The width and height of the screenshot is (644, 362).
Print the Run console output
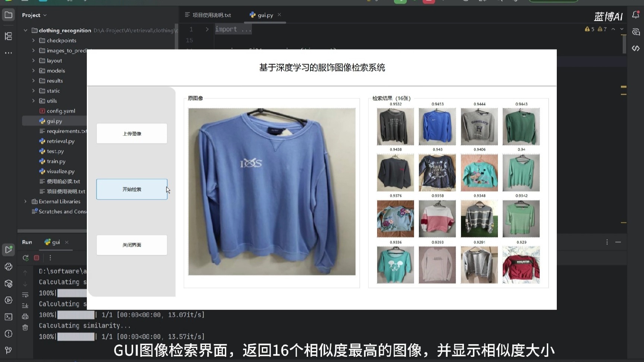(25, 317)
